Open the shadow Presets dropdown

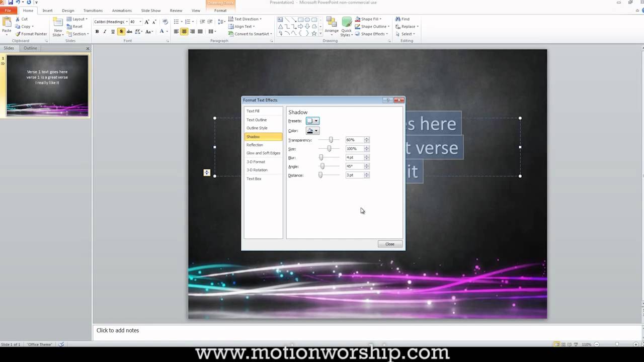click(312, 121)
